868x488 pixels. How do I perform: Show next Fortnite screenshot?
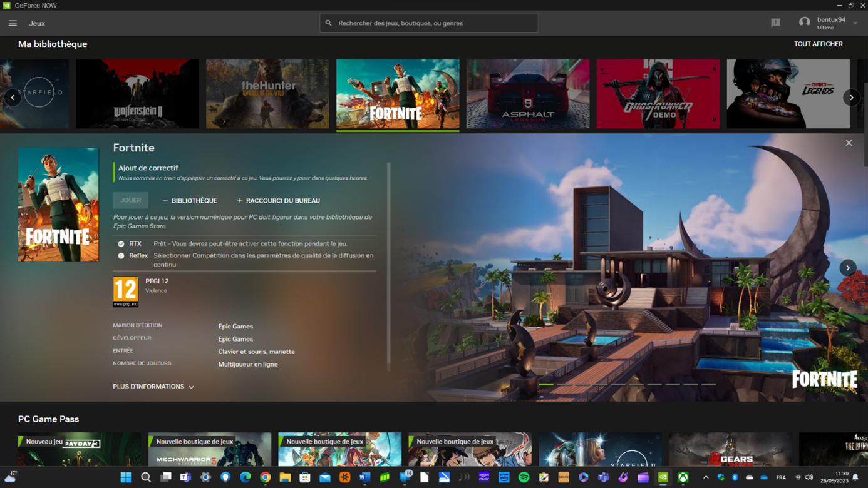tap(847, 268)
